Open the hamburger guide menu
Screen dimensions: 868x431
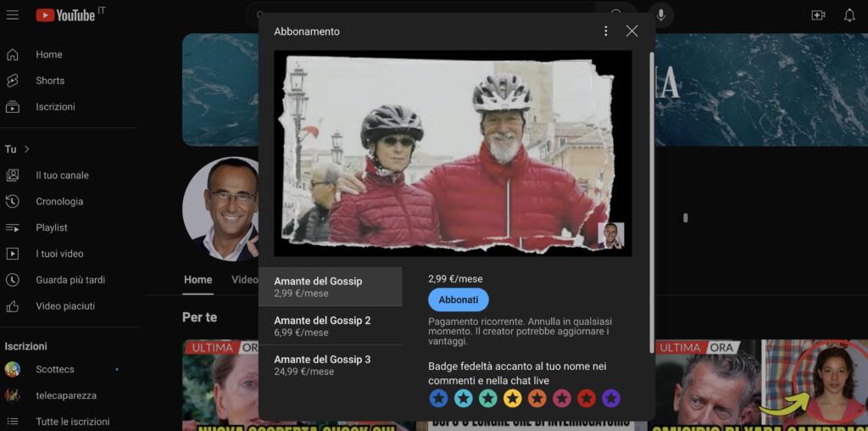point(12,15)
